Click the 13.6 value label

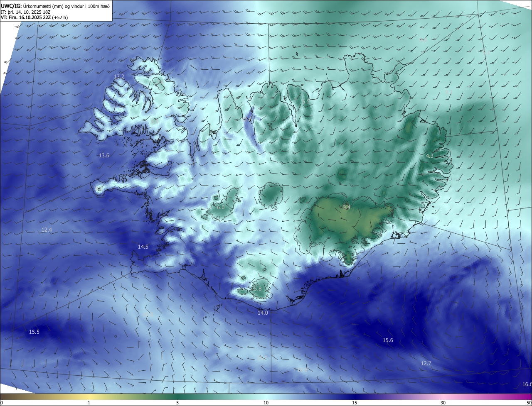click(104, 156)
